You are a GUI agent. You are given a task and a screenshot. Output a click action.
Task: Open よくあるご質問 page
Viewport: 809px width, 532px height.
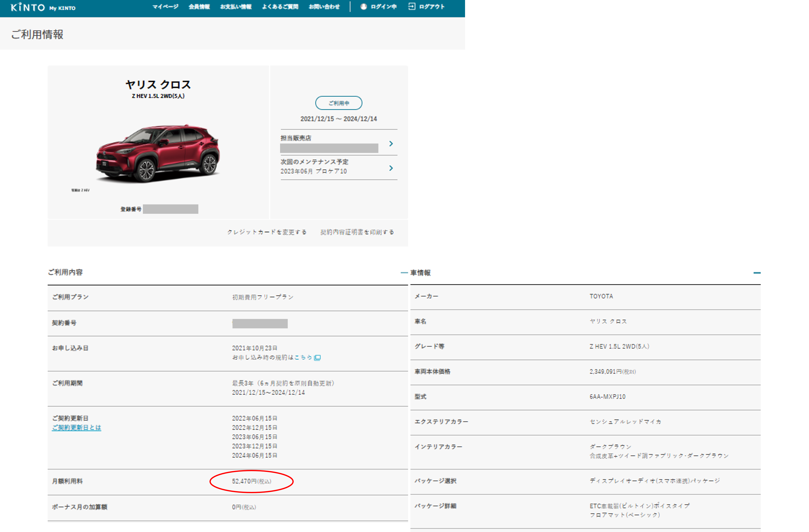(280, 7)
